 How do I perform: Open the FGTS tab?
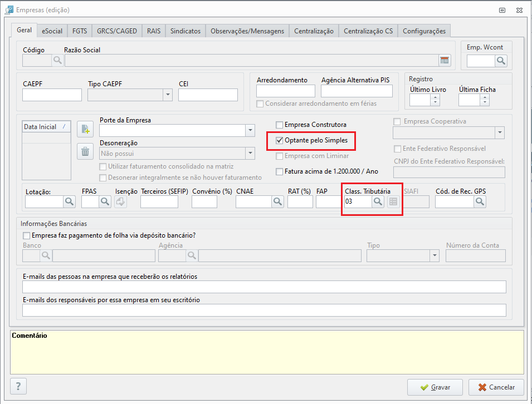80,31
